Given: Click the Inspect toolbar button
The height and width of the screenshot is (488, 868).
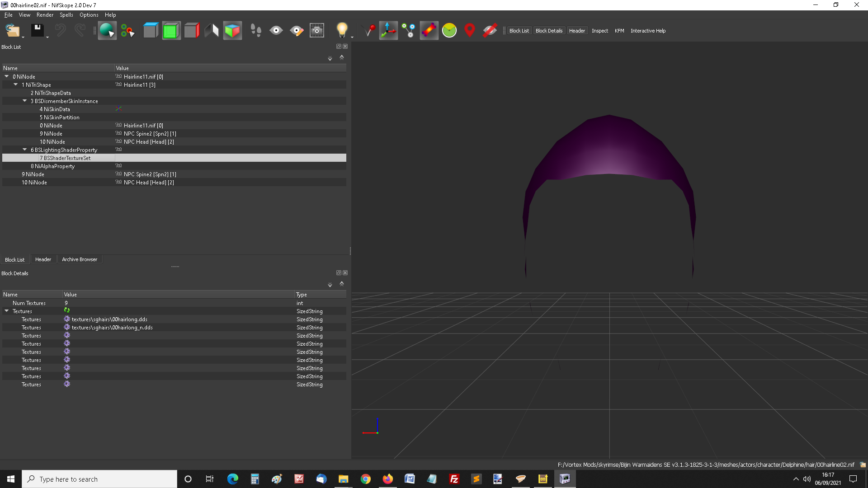Looking at the screenshot, I should click(600, 31).
